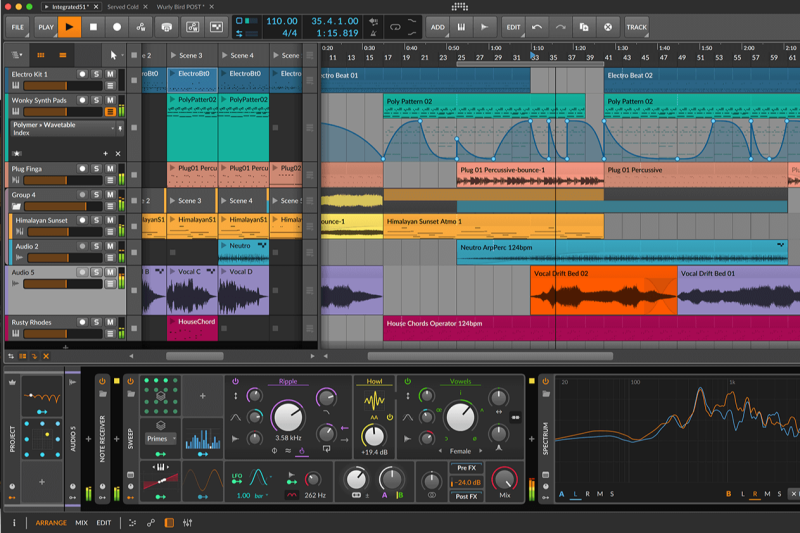Open the mixer sliders icon in footer
This screenshot has height=533, width=800.
pyautogui.click(x=187, y=522)
